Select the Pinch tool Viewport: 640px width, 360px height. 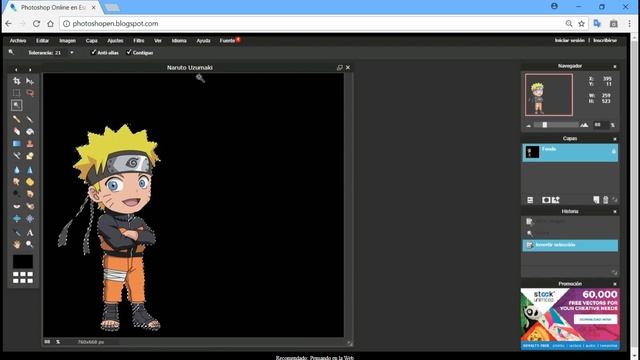point(30,219)
